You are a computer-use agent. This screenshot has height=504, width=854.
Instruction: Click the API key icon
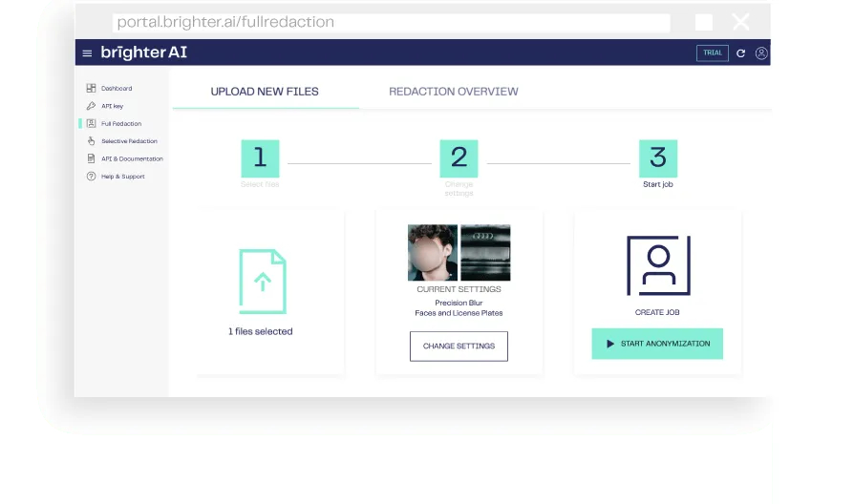(x=91, y=106)
